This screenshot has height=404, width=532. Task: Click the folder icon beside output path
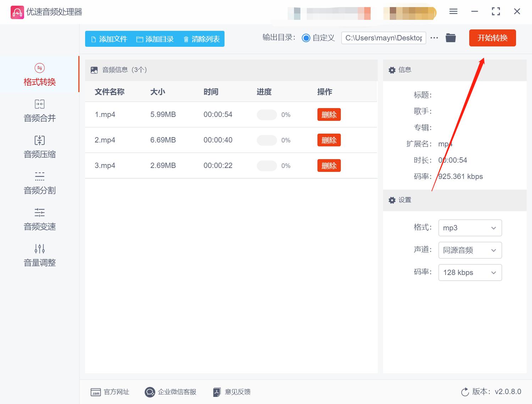tap(450, 38)
